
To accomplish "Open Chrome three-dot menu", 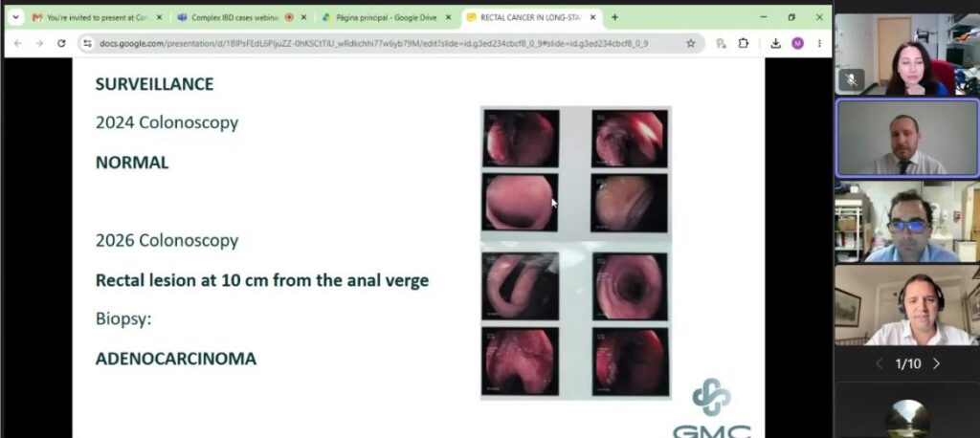I will (x=819, y=43).
